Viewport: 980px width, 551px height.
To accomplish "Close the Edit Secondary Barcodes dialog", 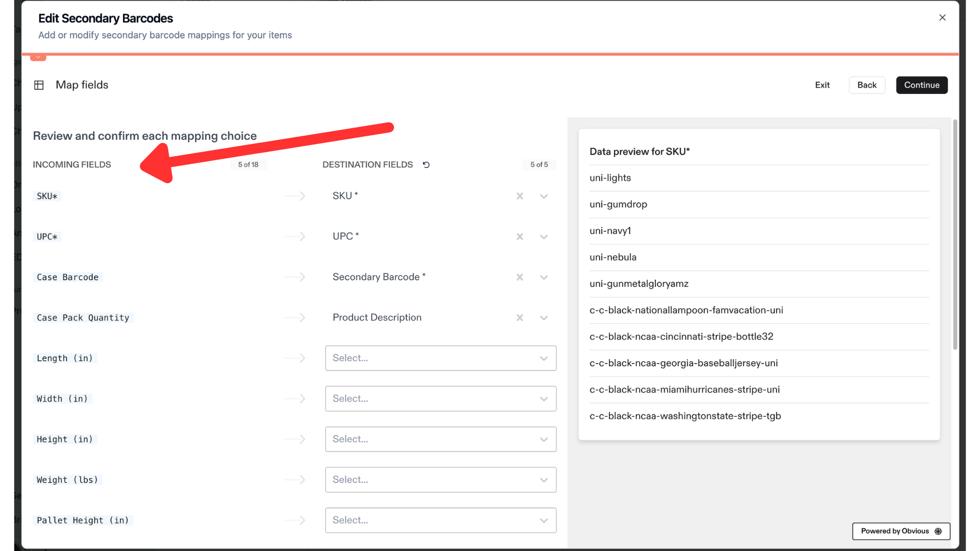I will tap(942, 17).
